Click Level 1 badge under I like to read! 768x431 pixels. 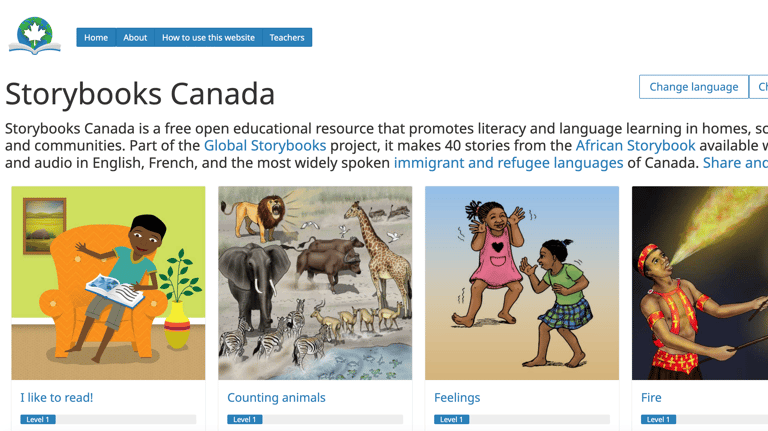(x=38, y=420)
